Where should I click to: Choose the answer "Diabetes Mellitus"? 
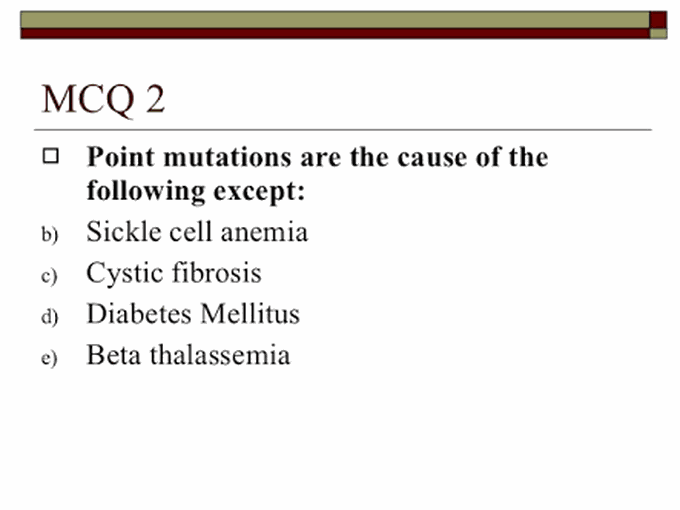pyautogui.click(x=193, y=314)
